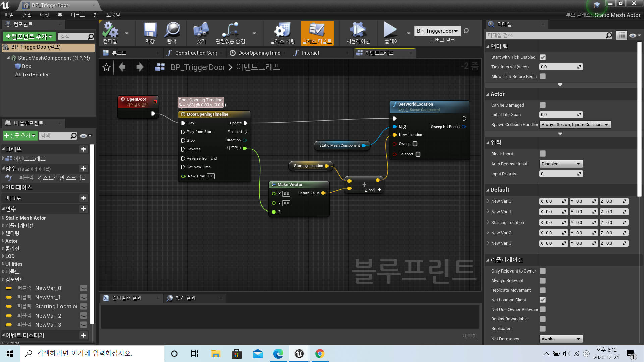Add a new macro with plus icon
Viewport: 644px width, 362px height.
coord(84,198)
